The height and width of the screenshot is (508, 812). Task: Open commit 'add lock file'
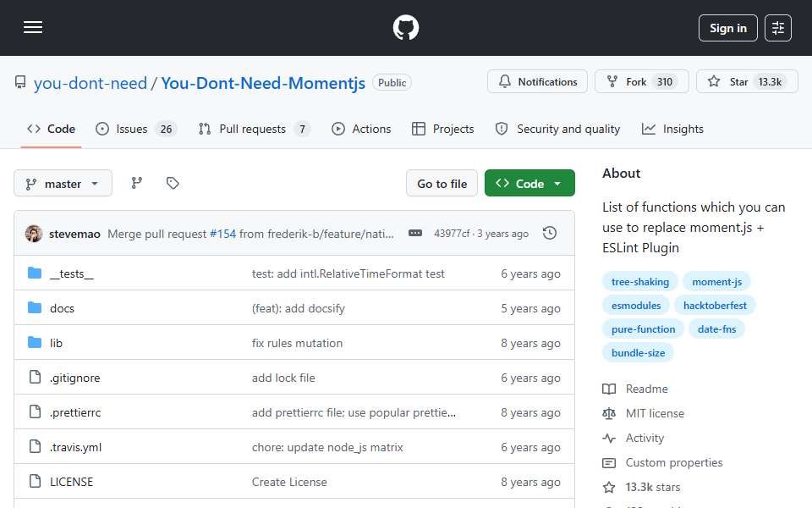click(283, 378)
